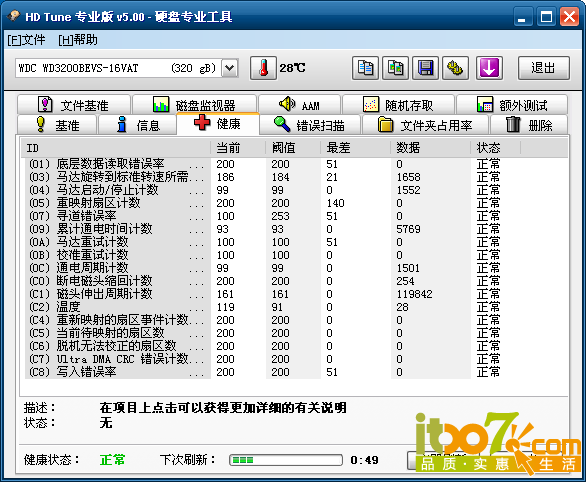Screen dimensions: 586x482
Task: Click data value 5769
Action: (408, 229)
